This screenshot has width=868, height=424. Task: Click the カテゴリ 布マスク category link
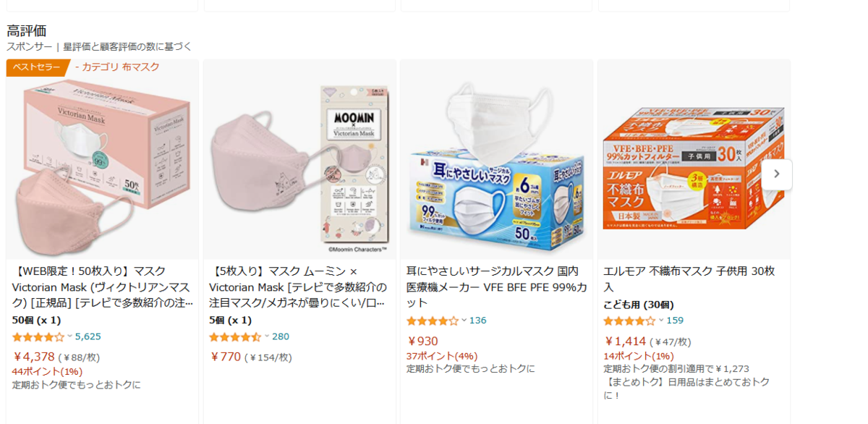(117, 67)
